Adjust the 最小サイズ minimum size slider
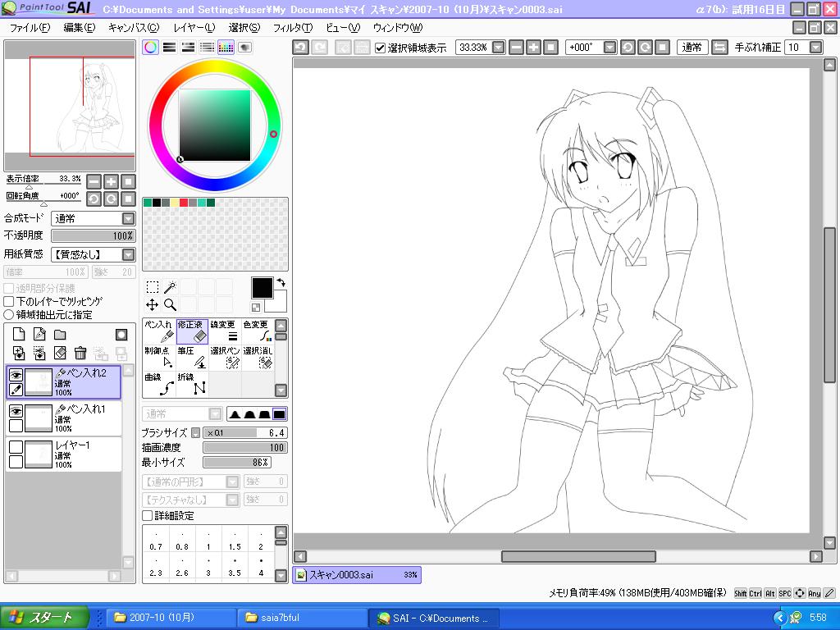The image size is (840, 630). pyautogui.click(x=237, y=463)
